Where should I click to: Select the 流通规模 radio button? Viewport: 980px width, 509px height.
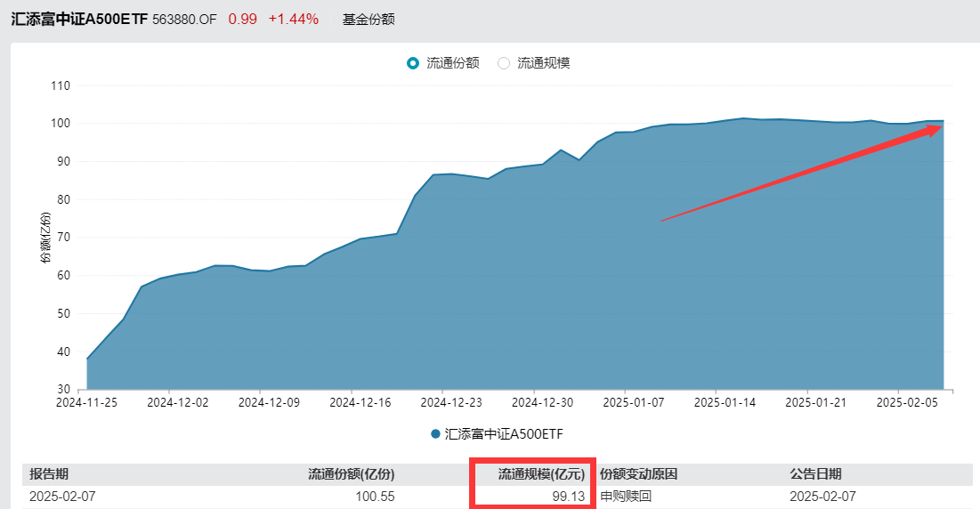(504, 63)
